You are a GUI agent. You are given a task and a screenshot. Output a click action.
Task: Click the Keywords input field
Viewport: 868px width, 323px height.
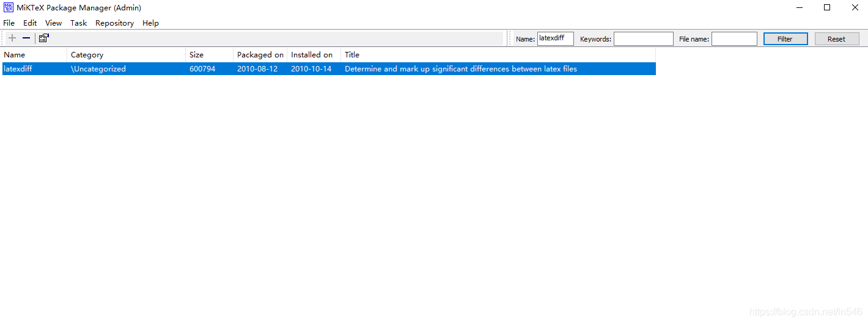(644, 38)
